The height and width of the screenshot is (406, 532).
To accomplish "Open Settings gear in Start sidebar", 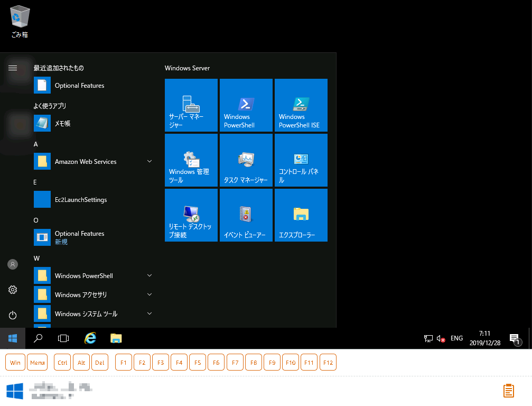I will click(x=13, y=290).
